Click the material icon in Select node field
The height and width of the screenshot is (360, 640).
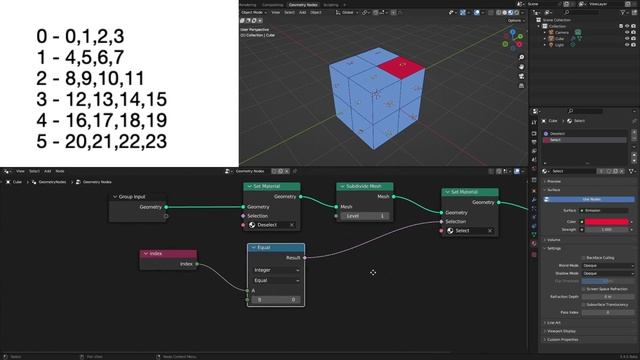point(450,231)
